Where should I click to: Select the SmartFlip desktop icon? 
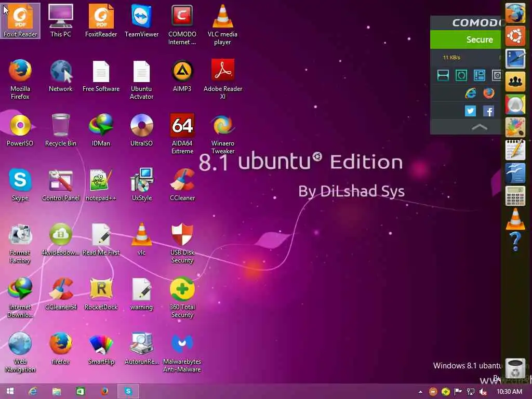[101, 349]
